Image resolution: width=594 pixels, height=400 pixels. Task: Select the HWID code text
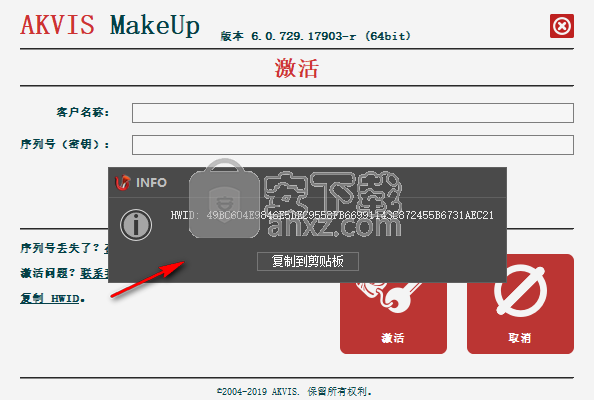coord(350,215)
